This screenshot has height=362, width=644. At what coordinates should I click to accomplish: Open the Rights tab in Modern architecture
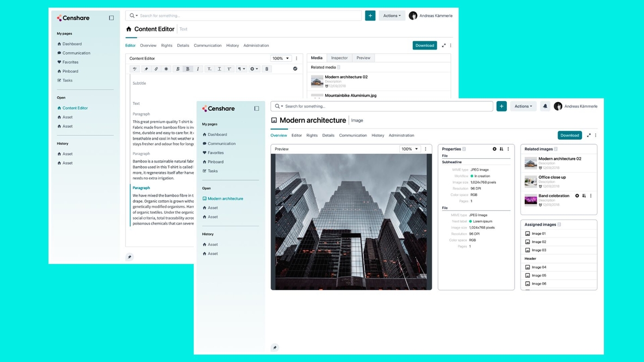pos(312,135)
